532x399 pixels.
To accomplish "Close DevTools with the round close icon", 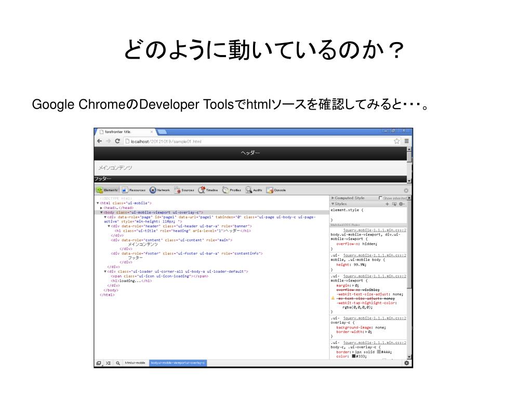I will (x=406, y=191).
